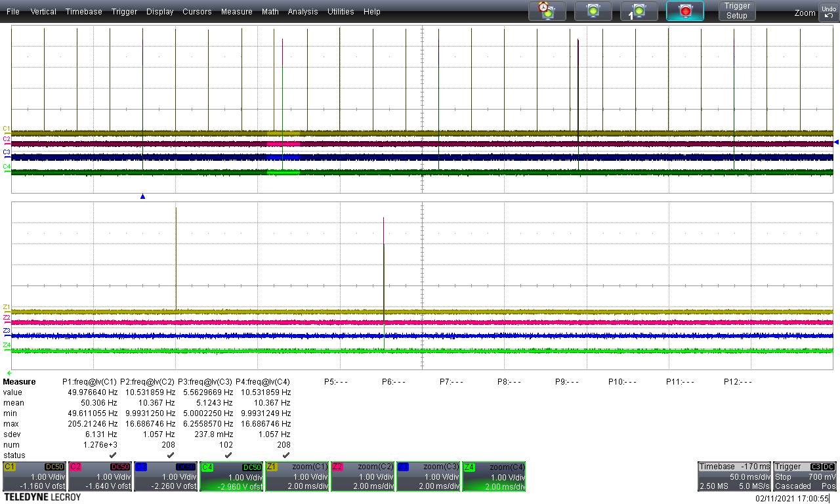
Task: Undo the last zoom action
Action: [828, 11]
